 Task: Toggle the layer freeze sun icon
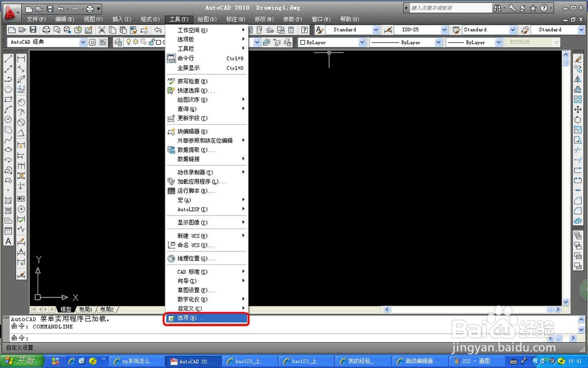coord(136,42)
